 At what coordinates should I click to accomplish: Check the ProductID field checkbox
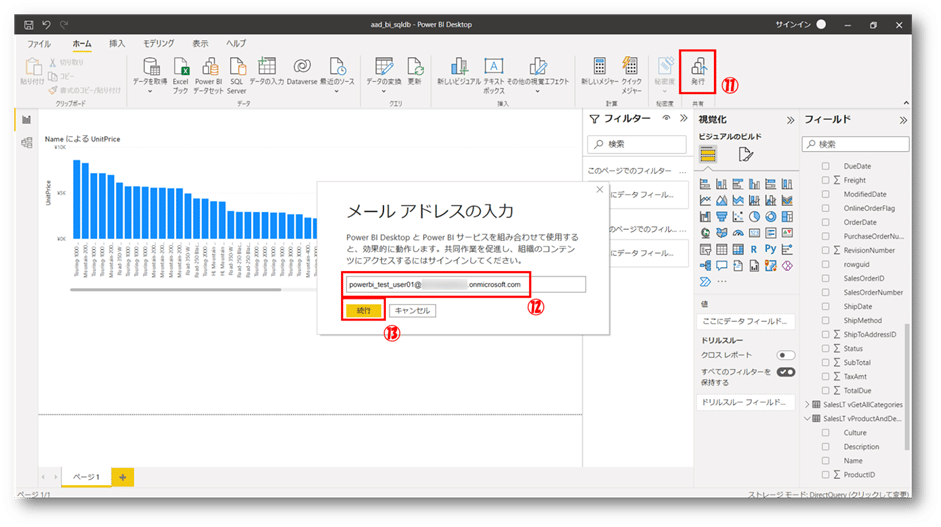point(826,474)
